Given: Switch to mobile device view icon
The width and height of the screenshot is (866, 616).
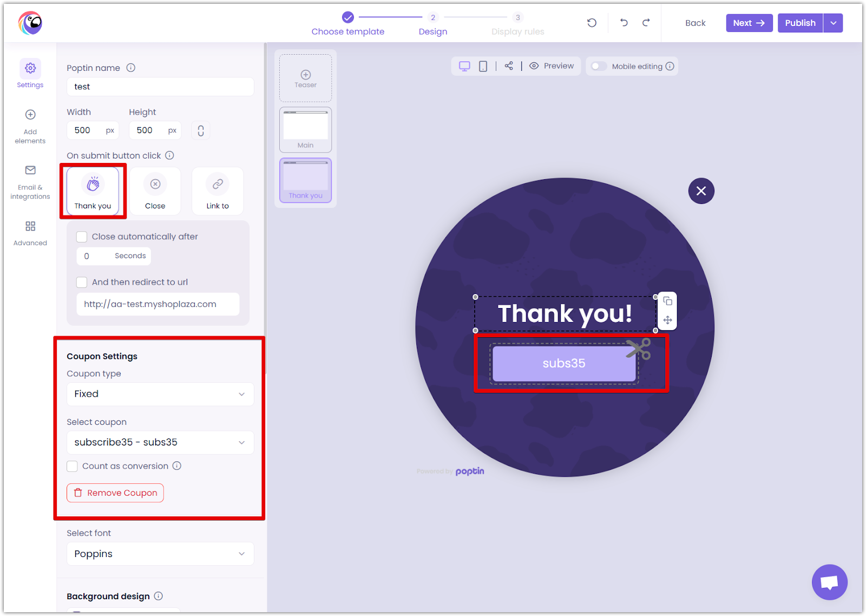Looking at the screenshot, I should (483, 66).
